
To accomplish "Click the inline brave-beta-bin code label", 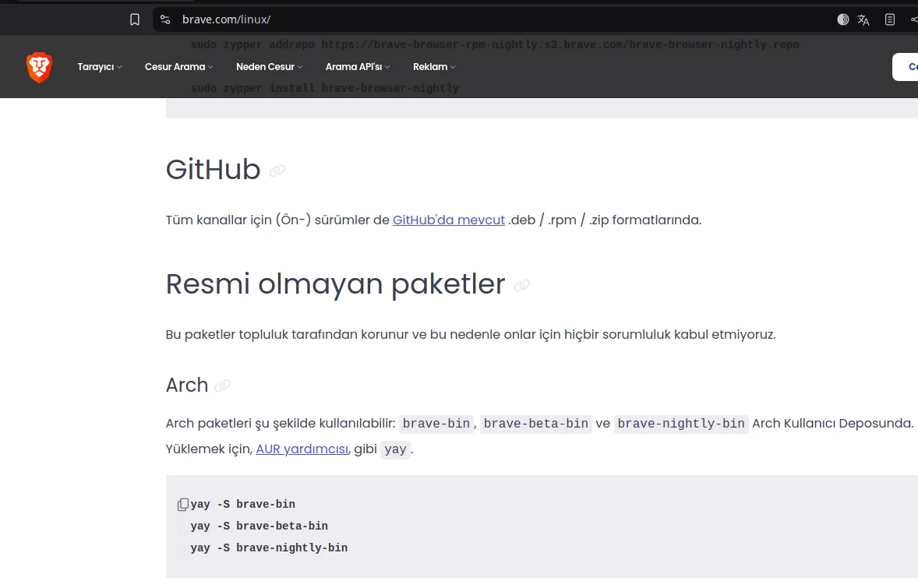I will pyautogui.click(x=535, y=424).
